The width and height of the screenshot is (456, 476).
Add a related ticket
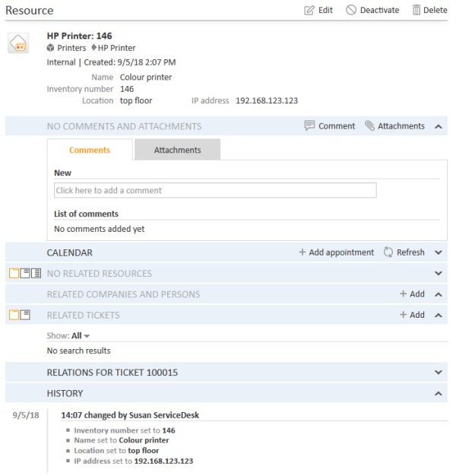tap(412, 315)
